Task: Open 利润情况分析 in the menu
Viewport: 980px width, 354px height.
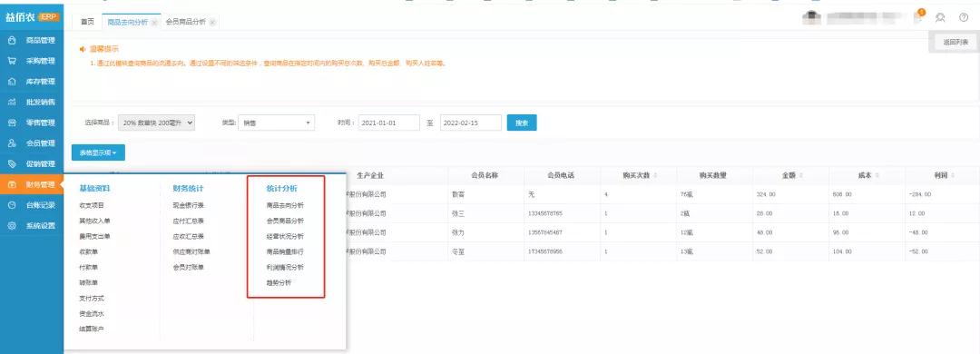Action: [286, 267]
